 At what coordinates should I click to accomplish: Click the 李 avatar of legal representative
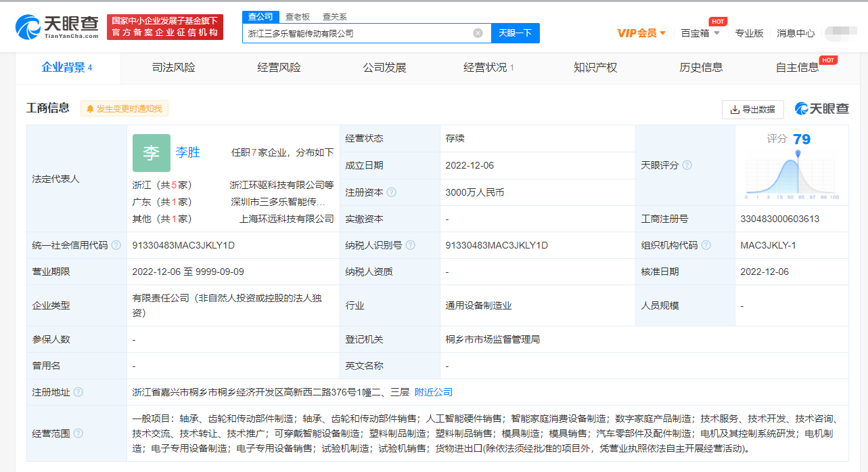151,153
